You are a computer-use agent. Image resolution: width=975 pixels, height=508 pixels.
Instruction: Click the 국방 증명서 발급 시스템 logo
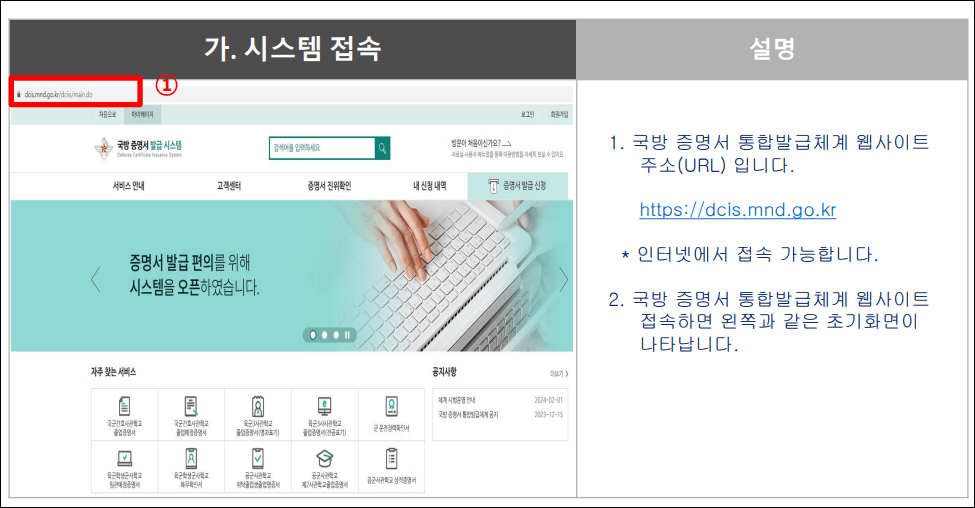click(139, 148)
